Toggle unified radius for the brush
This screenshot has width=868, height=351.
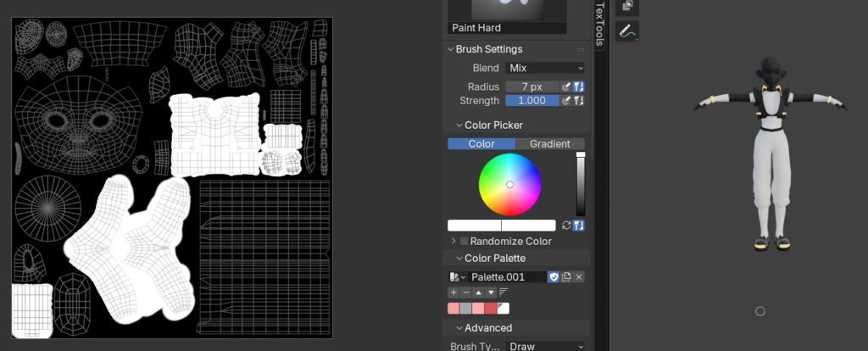[579, 86]
